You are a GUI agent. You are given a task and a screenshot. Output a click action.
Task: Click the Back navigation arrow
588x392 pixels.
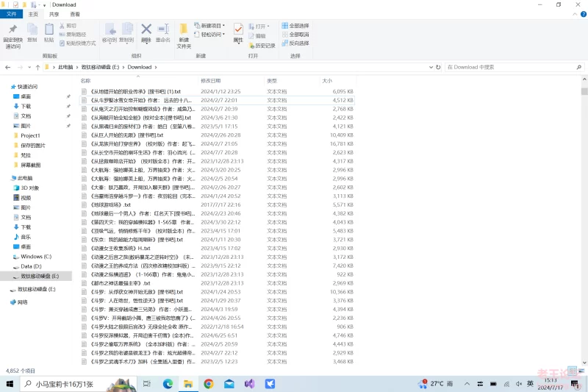point(8,67)
